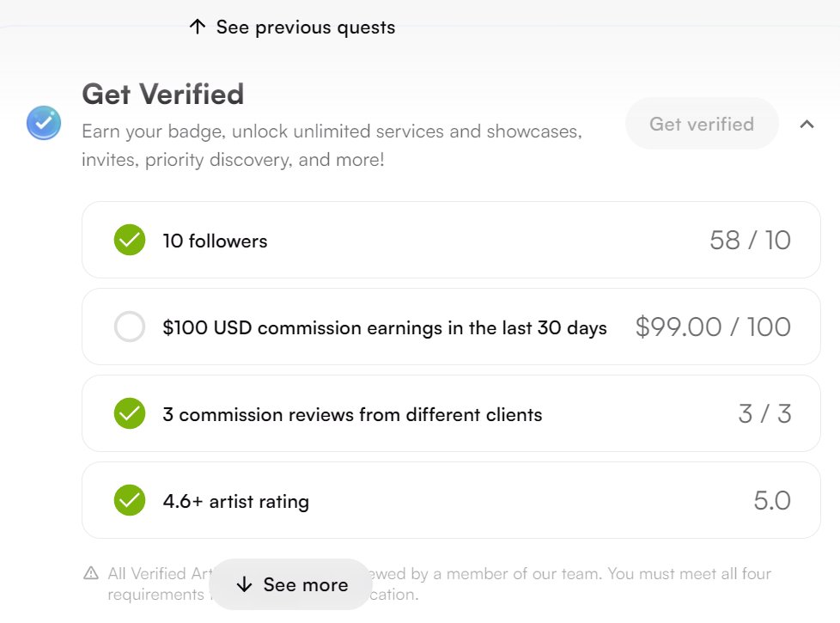This screenshot has width=840, height=623.
Task: Click the blue Get Verified badge icon
Action: click(44, 124)
